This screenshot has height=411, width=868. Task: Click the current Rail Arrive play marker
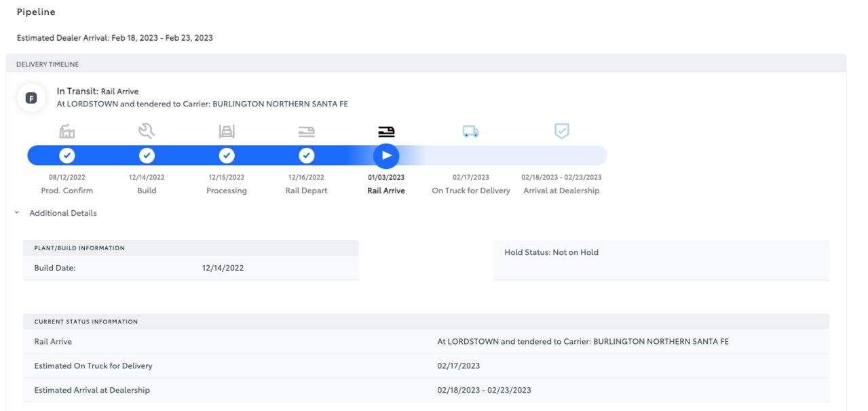click(386, 156)
